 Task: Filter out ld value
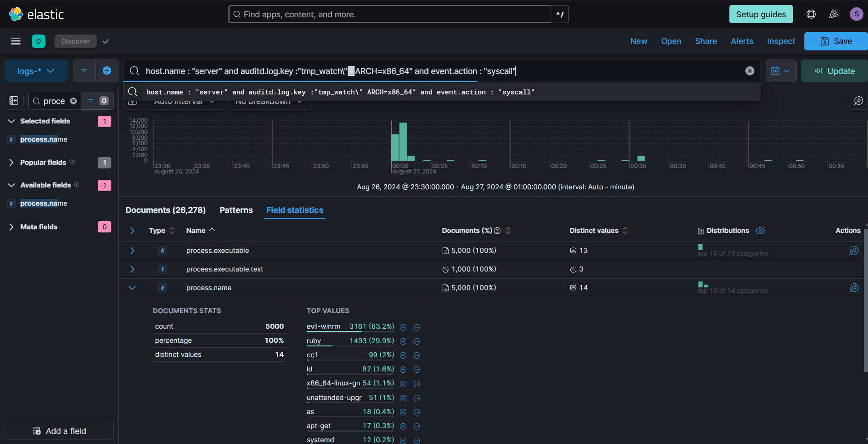pyautogui.click(x=417, y=370)
